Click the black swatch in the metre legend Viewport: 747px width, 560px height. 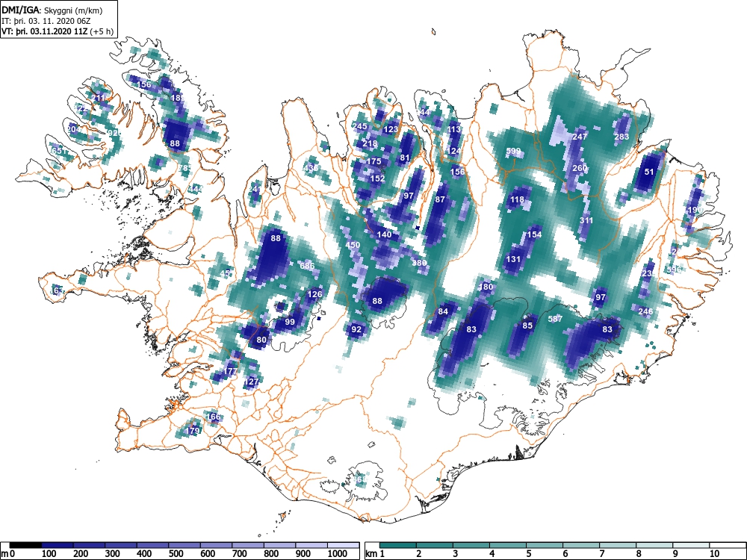(x=25, y=545)
